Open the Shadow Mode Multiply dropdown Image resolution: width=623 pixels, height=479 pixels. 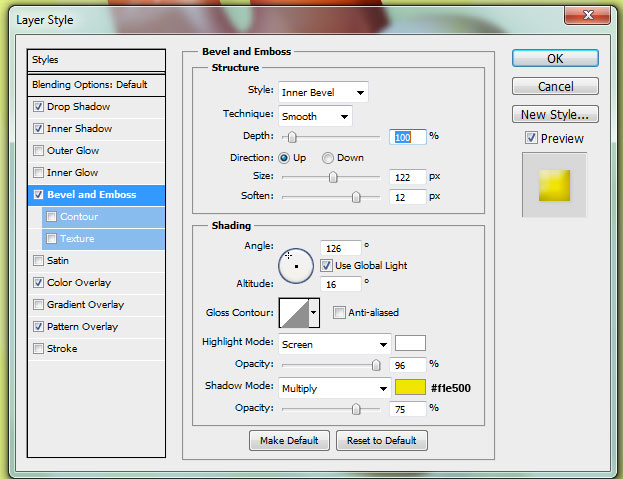(334, 388)
